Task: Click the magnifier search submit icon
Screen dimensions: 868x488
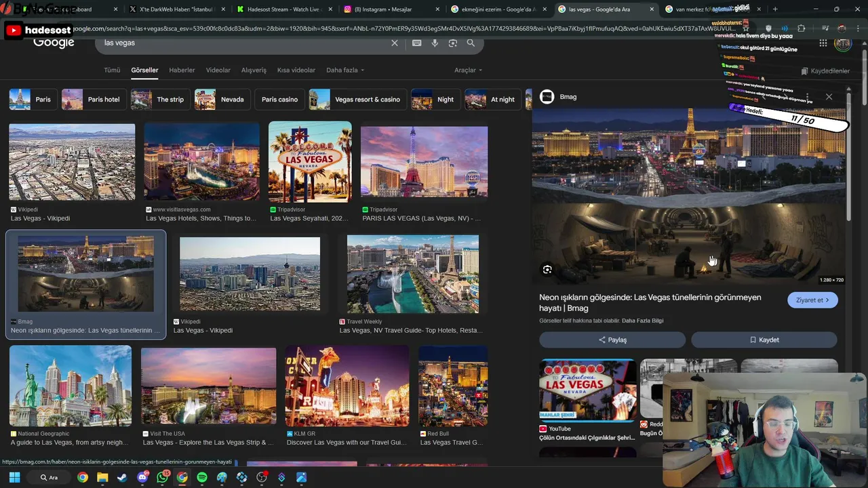Action: point(471,43)
